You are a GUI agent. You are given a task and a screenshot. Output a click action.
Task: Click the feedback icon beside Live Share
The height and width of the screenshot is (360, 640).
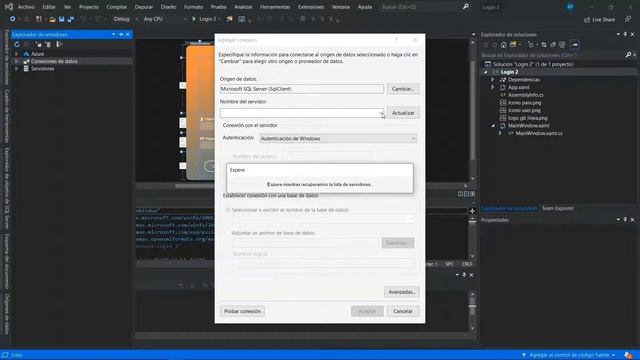pyautogui.click(x=628, y=19)
